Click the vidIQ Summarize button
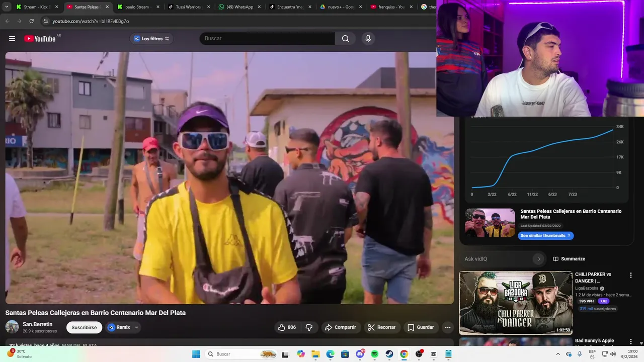This screenshot has height=362, width=644. click(569, 259)
